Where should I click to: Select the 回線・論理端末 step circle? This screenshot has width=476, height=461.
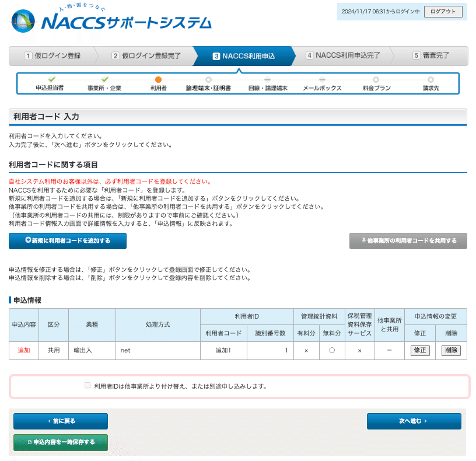(x=267, y=82)
